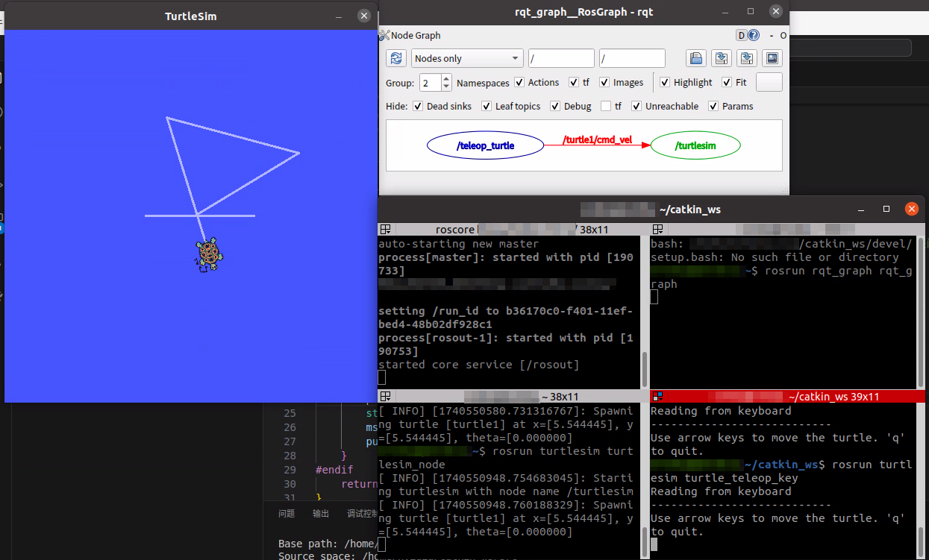The width and height of the screenshot is (929, 560).
Task: Uncheck Hide Dead sinks
Action: click(x=418, y=107)
